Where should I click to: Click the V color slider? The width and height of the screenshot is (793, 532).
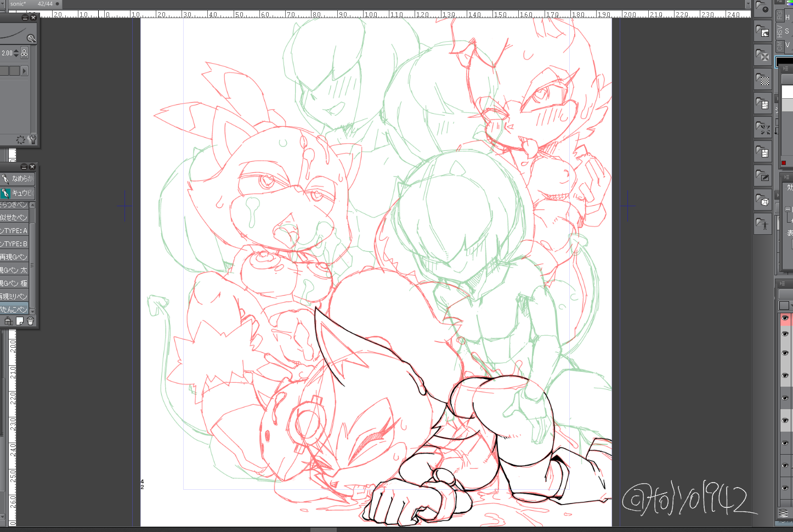(x=789, y=45)
